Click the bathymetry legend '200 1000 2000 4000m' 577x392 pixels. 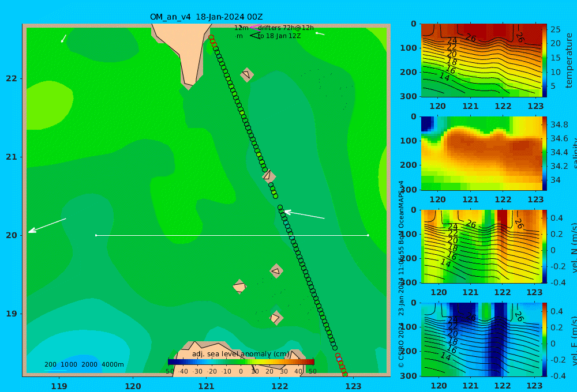pyautogui.click(x=84, y=364)
